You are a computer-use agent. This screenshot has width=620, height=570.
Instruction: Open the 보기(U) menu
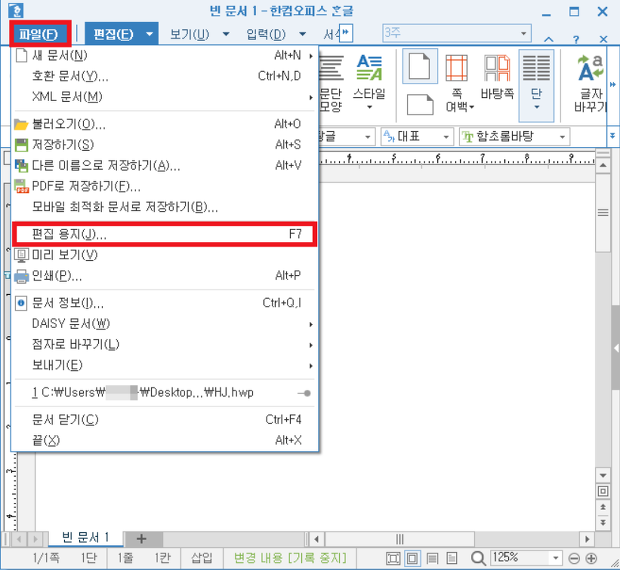pos(189,34)
